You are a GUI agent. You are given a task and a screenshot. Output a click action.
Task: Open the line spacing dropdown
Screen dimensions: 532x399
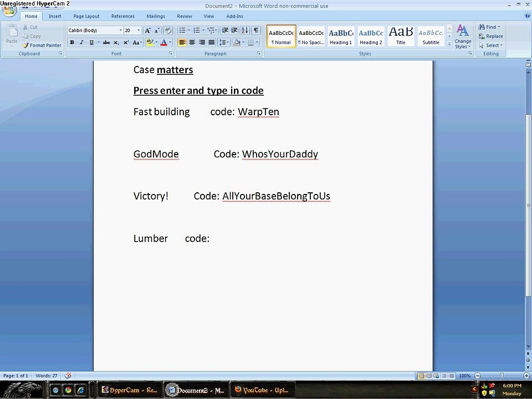click(223, 43)
